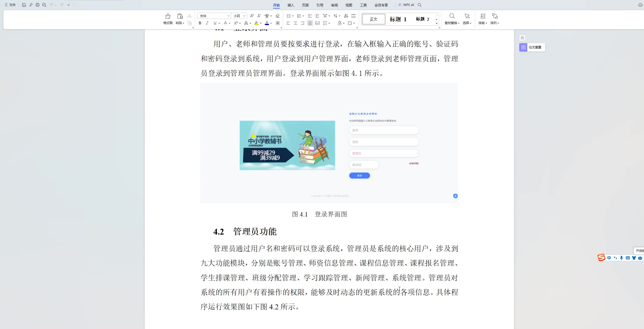
Task: Click the Find and Replace magnifier icon
Action: pyautogui.click(x=452, y=16)
